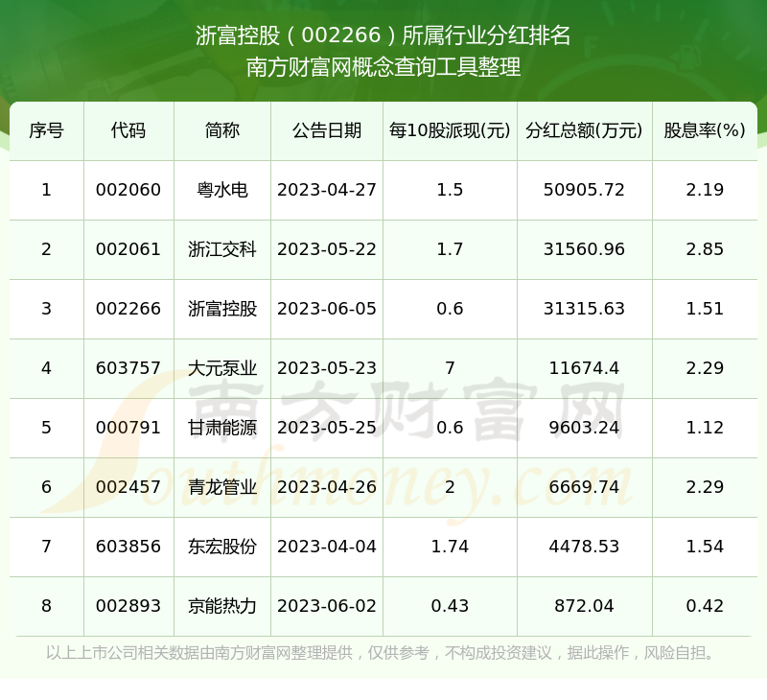767x700 pixels.
Task: Click date 2023-05-22
Action: pos(327,249)
